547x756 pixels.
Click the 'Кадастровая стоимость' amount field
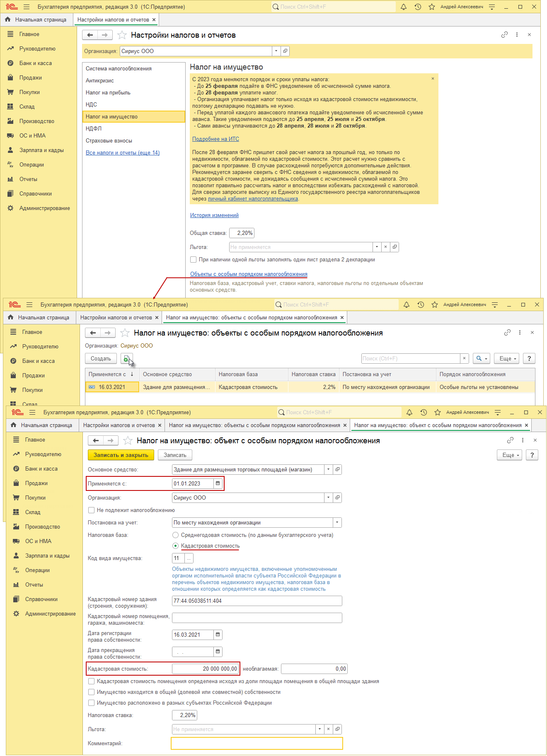click(x=206, y=669)
